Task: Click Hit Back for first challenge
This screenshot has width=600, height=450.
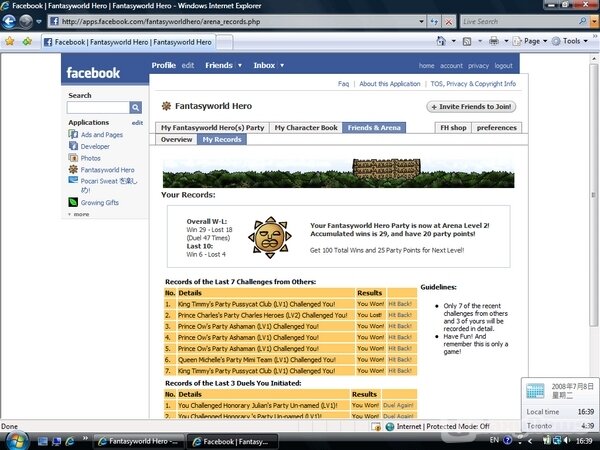Action: point(400,302)
